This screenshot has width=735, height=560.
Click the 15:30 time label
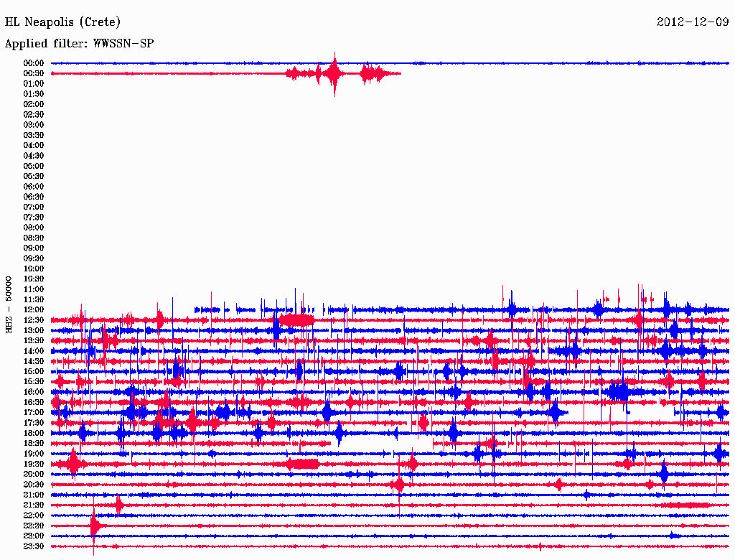pos(34,382)
